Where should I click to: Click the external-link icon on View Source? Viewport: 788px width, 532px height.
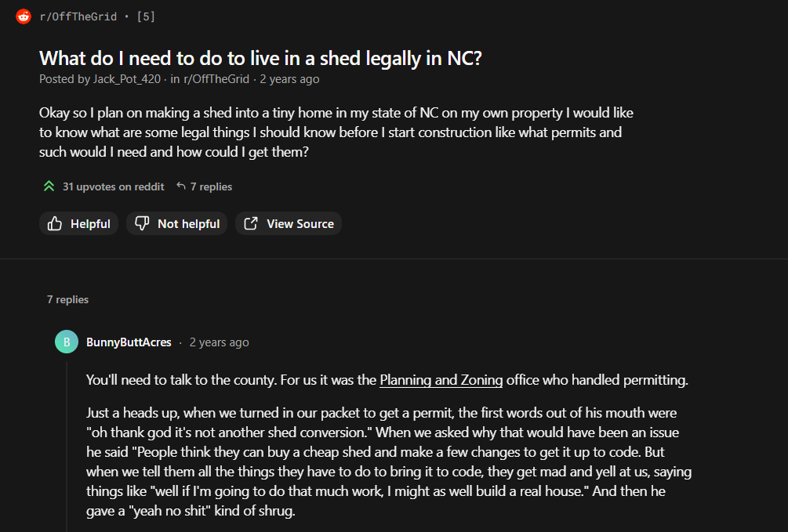pos(250,223)
